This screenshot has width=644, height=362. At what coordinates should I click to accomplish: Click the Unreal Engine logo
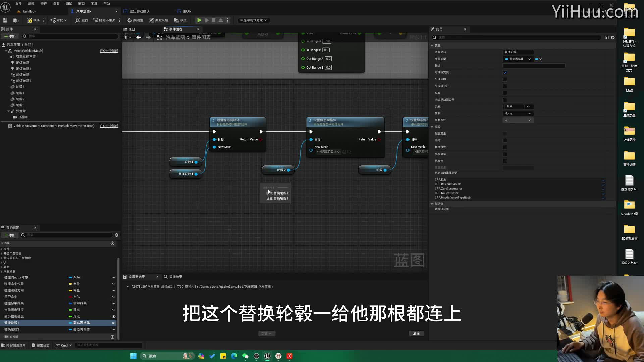6,7
